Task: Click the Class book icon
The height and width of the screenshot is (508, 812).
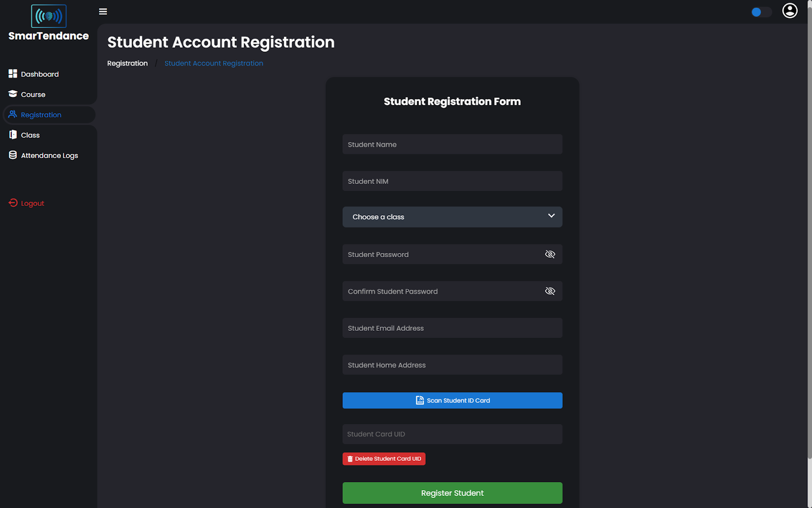Action: tap(13, 135)
